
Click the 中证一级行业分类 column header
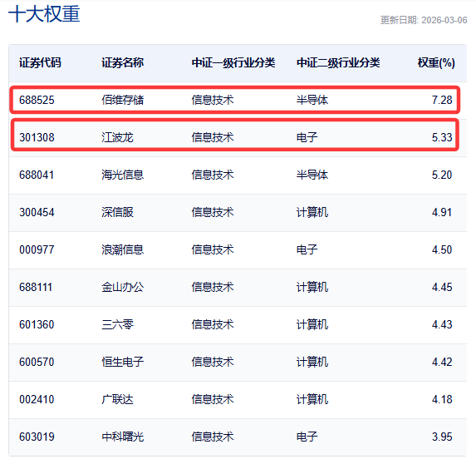coord(233,63)
